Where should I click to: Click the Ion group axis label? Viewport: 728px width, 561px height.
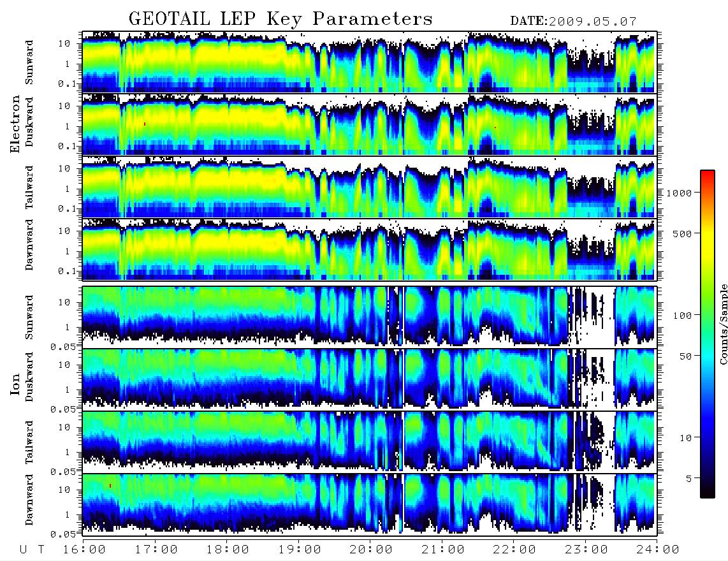pos(15,384)
